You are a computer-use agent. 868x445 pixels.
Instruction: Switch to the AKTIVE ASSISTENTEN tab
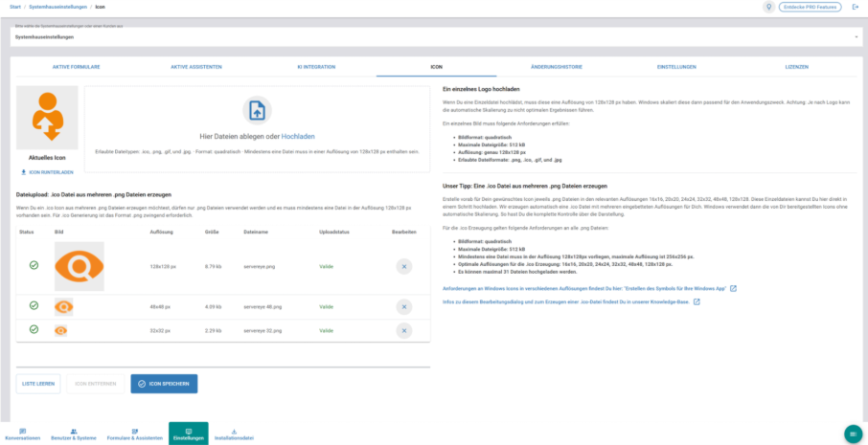(196, 67)
